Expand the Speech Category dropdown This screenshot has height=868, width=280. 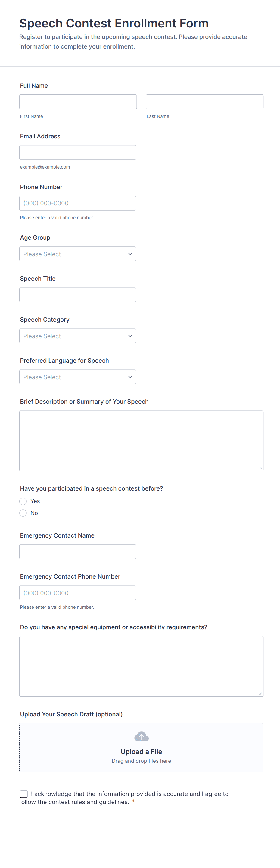tap(78, 336)
